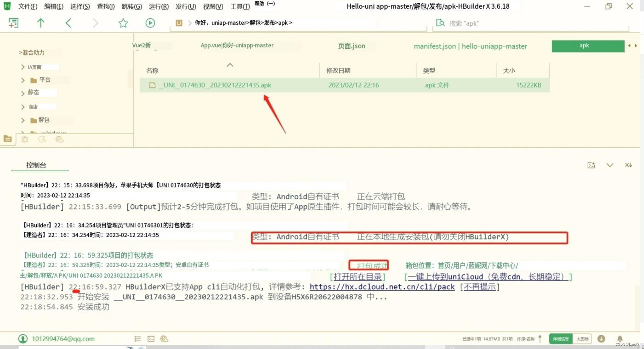Open the 工具(T) menu
644x349 pixels.
click(x=240, y=6)
